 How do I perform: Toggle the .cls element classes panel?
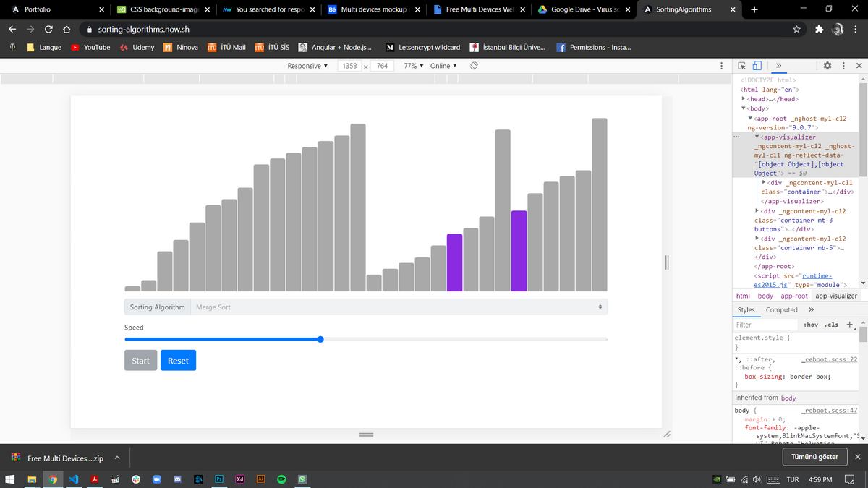point(832,325)
